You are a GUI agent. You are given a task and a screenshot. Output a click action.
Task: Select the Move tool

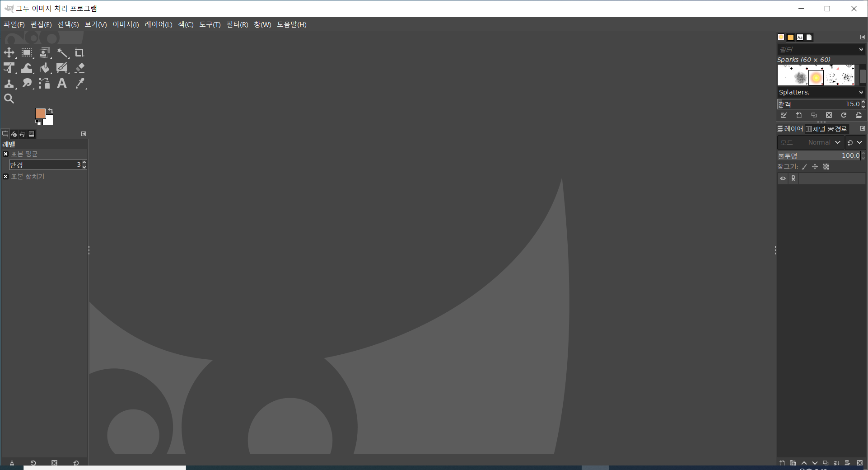point(9,53)
